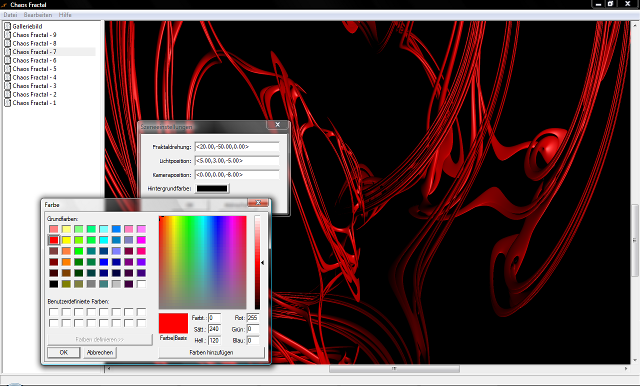This screenshot has width=640, height=386.
Task: Restore the Chaos Fractal window size
Action: click(611, 4)
